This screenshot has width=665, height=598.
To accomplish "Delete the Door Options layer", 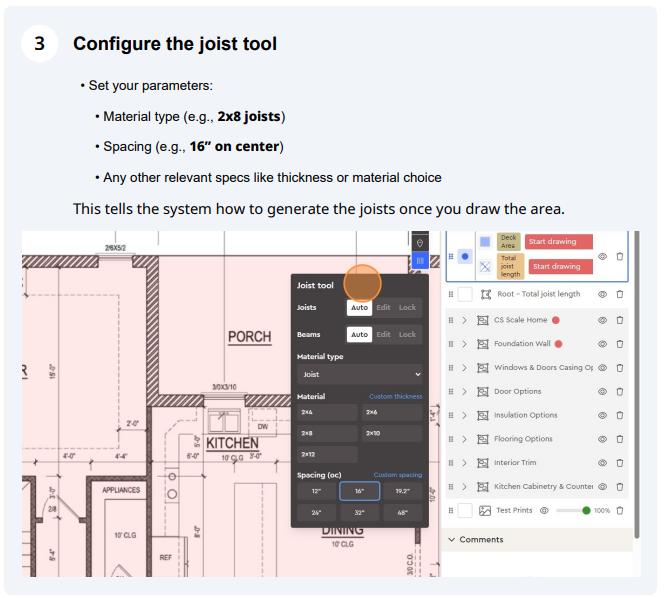I will tap(620, 391).
